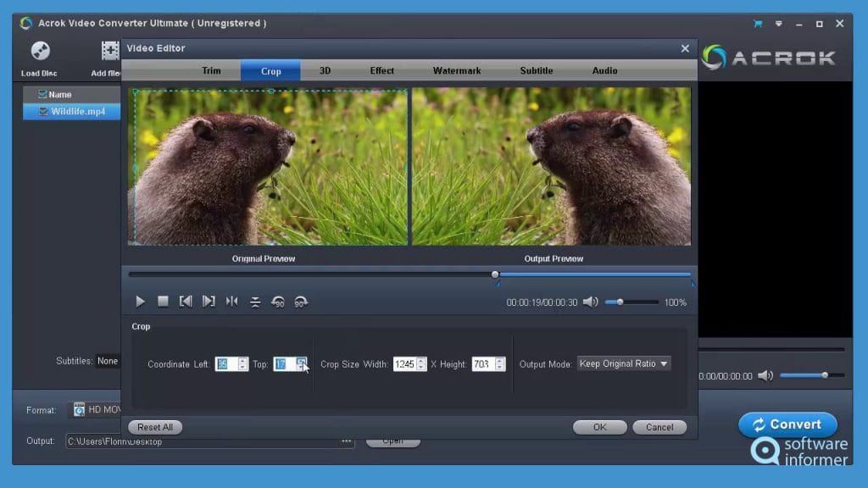The width and height of the screenshot is (868, 488).
Task: Click the next frame icon
Action: (x=209, y=301)
